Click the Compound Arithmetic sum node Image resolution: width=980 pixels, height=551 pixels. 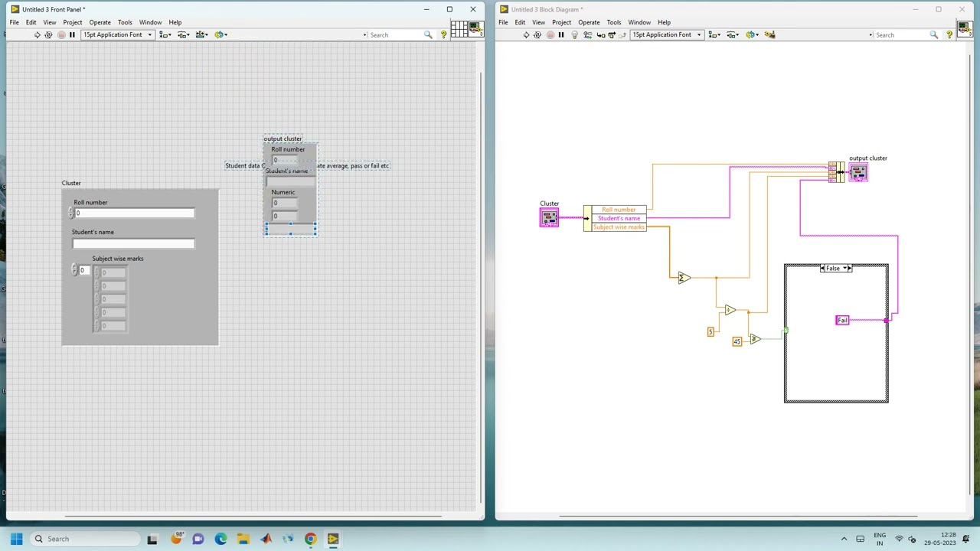click(683, 278)
